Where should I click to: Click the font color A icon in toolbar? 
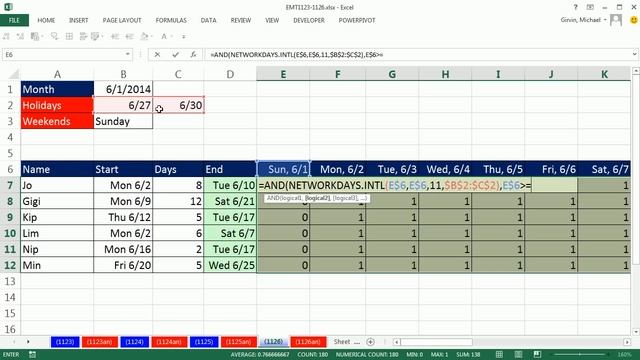[164, 36]
